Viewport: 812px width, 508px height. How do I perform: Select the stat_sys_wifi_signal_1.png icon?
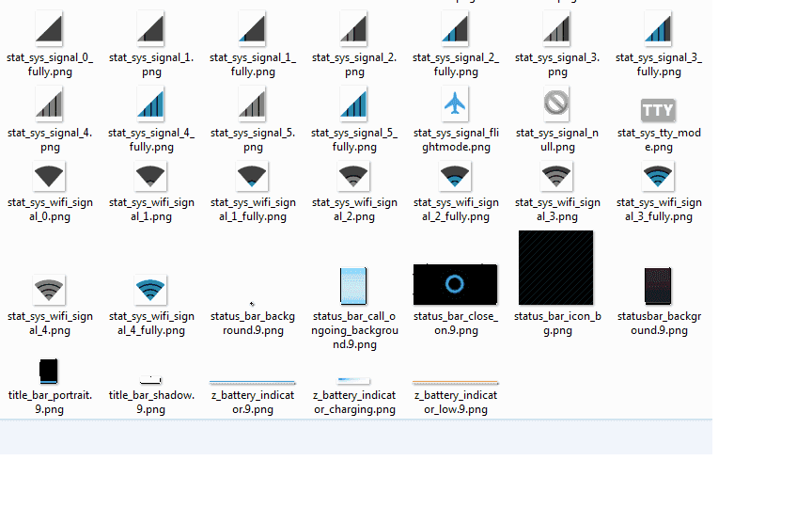coord(150,176)
